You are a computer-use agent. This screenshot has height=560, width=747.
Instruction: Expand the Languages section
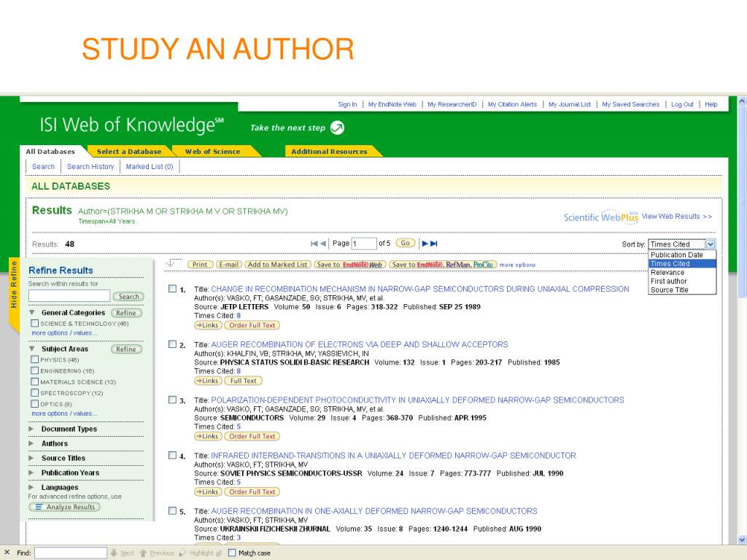point(31,488)
